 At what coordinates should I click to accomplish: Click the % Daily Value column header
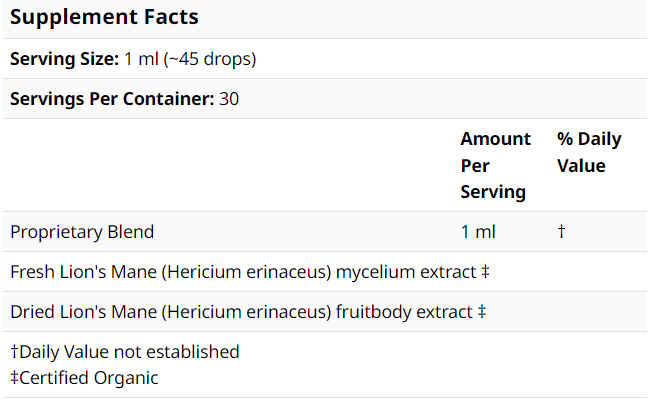pyautogui.click(x=589, y=152)
